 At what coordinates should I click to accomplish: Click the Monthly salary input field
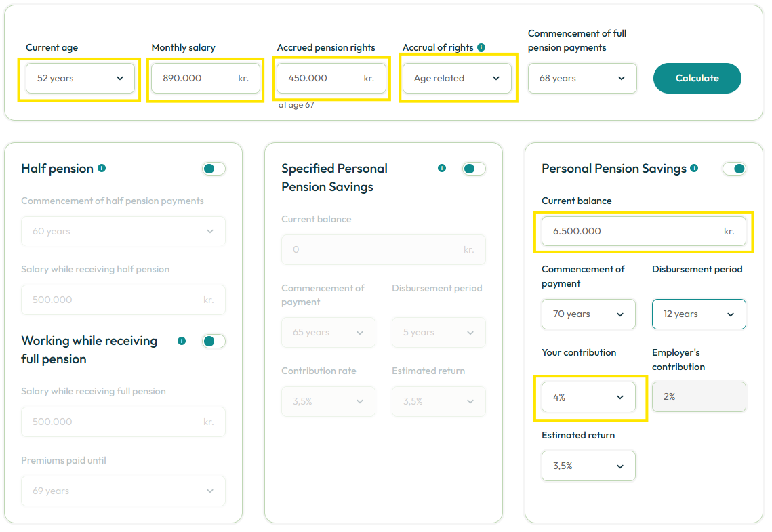[x=206, y=78]
